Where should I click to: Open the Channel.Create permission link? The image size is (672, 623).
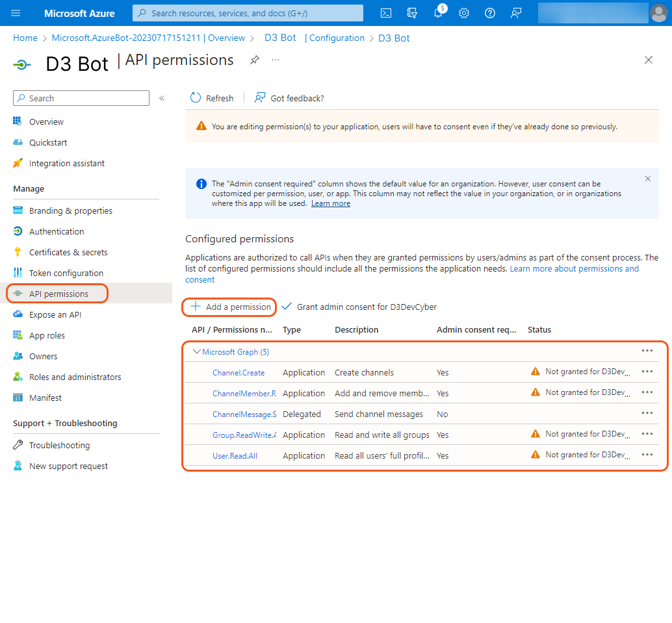(239, 373)
